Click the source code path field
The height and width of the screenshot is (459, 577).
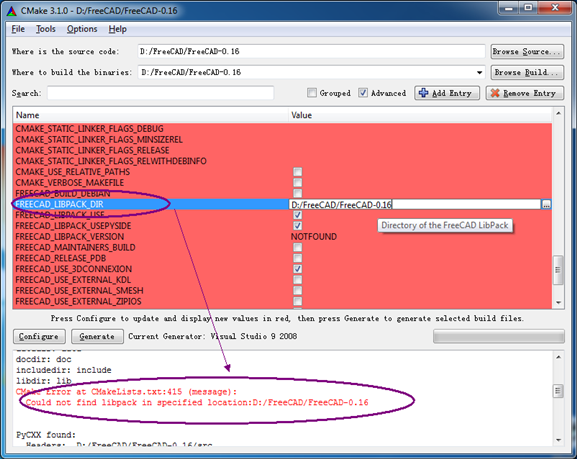[311, 52]
